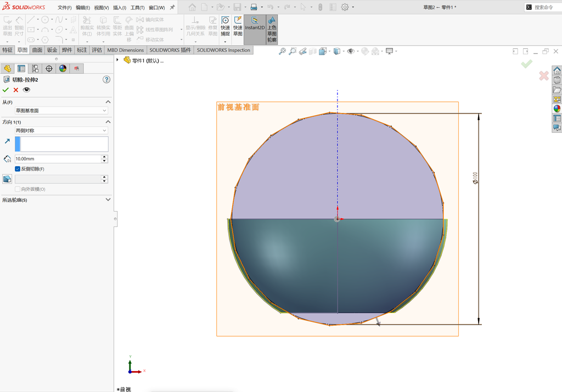Open the Options gear dropdown arrow
562x392 pixels.
(x=353, y=7)
